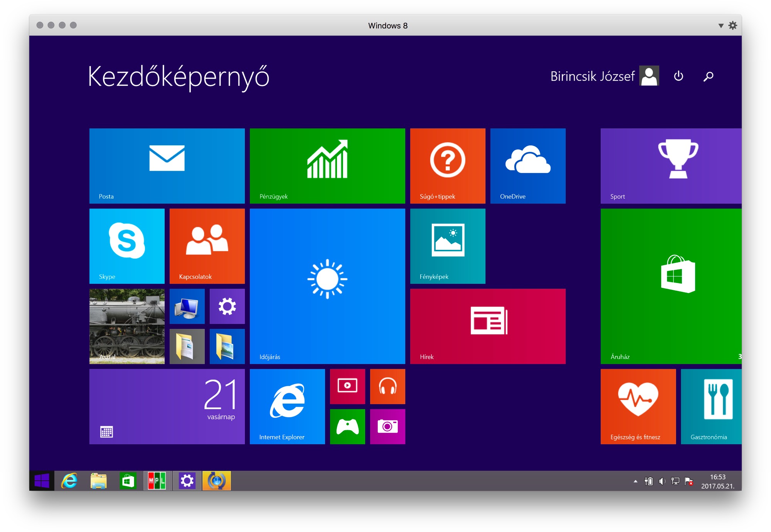Open the Gasztronómia food tile
This screenshot has width=771, height=532.
(711, 406)
